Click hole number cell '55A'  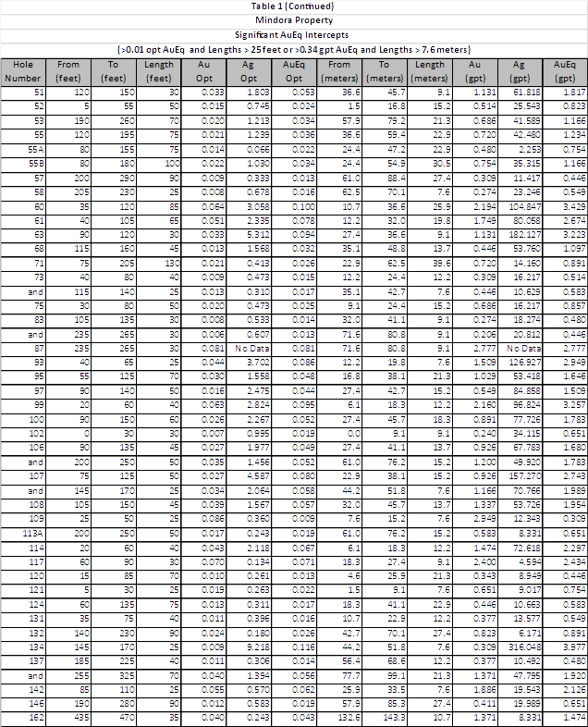click(36, 150)
